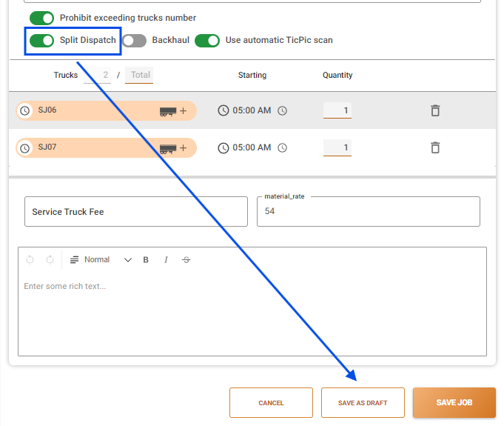Click SAVE AS DRAFT button

pos(363,403)
